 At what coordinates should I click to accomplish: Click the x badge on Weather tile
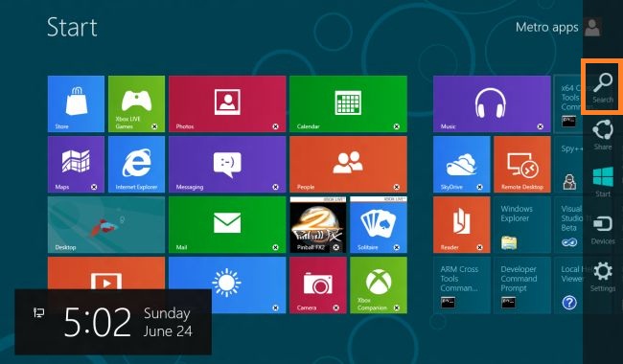click(x=276, y=307)
